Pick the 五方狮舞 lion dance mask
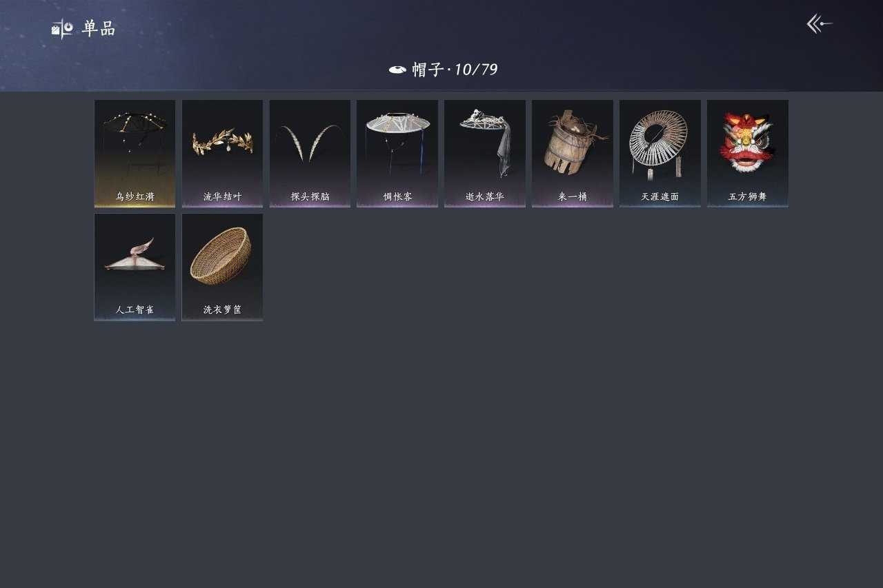Image resolution: width=883 pixels, height=588 pixels. click(748, 153)
